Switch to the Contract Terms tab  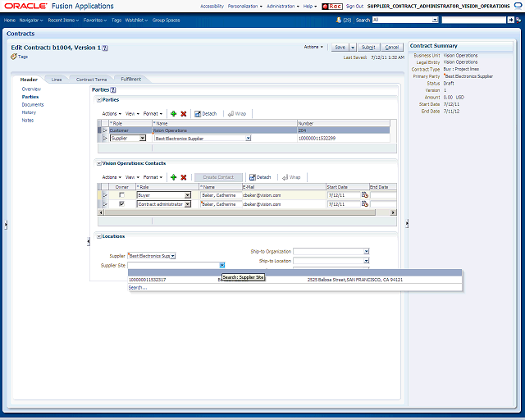[x=91, y=80]
